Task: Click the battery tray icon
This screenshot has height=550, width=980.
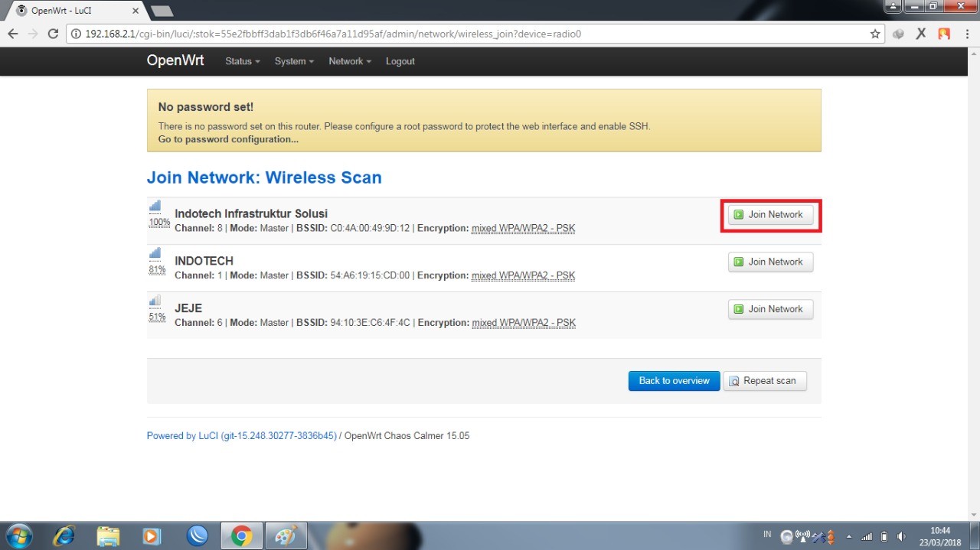Action: tap(884, 536)
